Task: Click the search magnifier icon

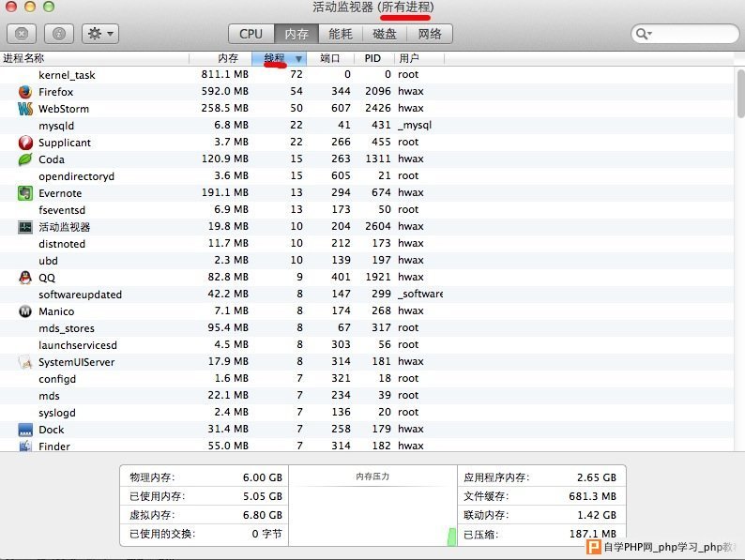Action: (644, 34)
